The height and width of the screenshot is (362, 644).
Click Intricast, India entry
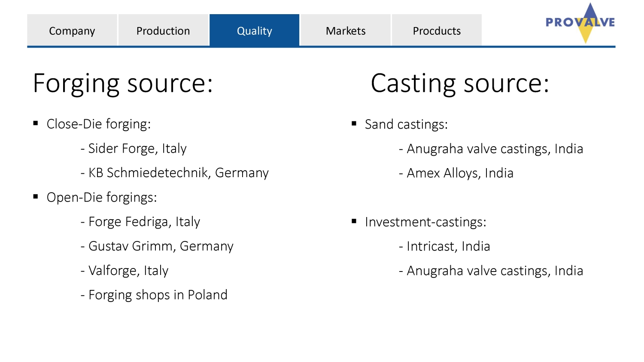pos(444,247)
